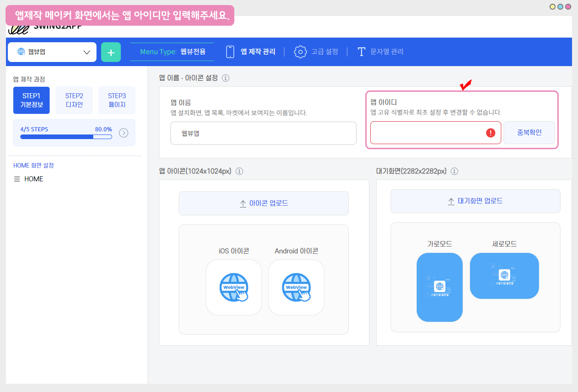578x392 pixels.
Task: Open the 웹뷰앱 app selector dropdown
Action: click(x=52, y=52)
